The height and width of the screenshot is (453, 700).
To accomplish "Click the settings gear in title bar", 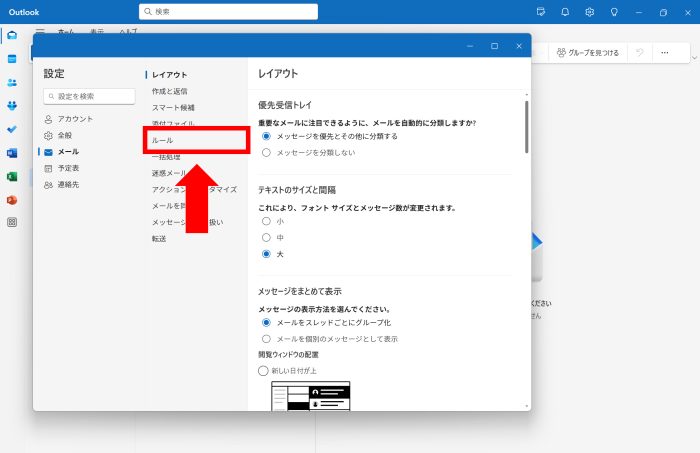I will [x=590, y=12].
